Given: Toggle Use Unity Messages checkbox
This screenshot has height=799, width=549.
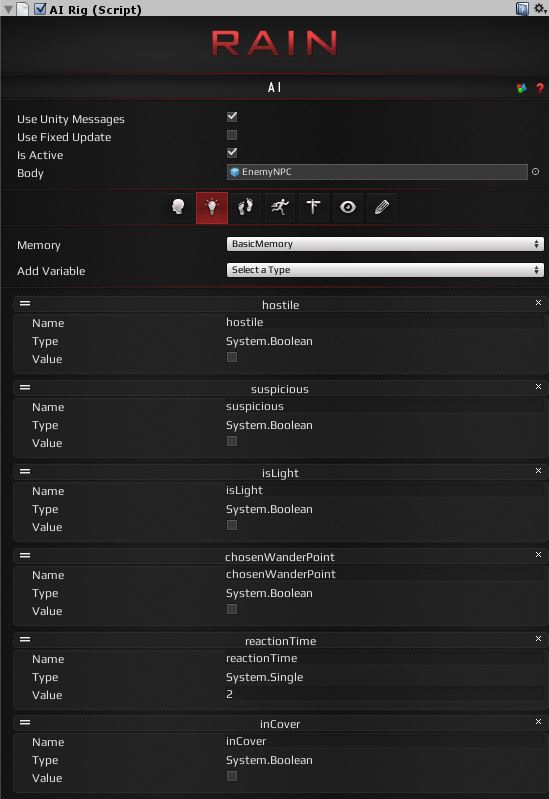Looking at the screenshot, I should (232, 117).
